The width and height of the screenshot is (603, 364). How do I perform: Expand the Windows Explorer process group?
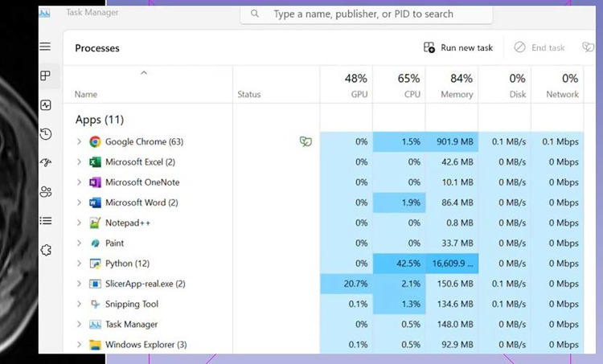tap(79, 345)
